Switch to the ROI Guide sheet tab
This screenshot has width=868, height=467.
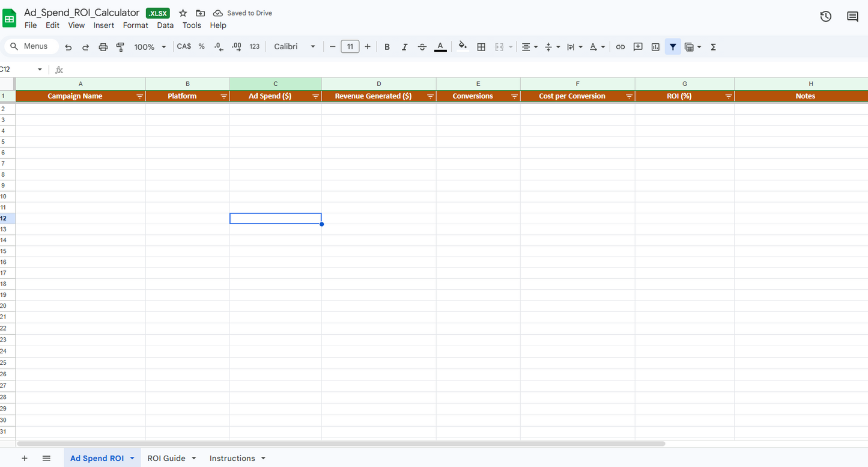pyautogui.click(x=167, y=458)
